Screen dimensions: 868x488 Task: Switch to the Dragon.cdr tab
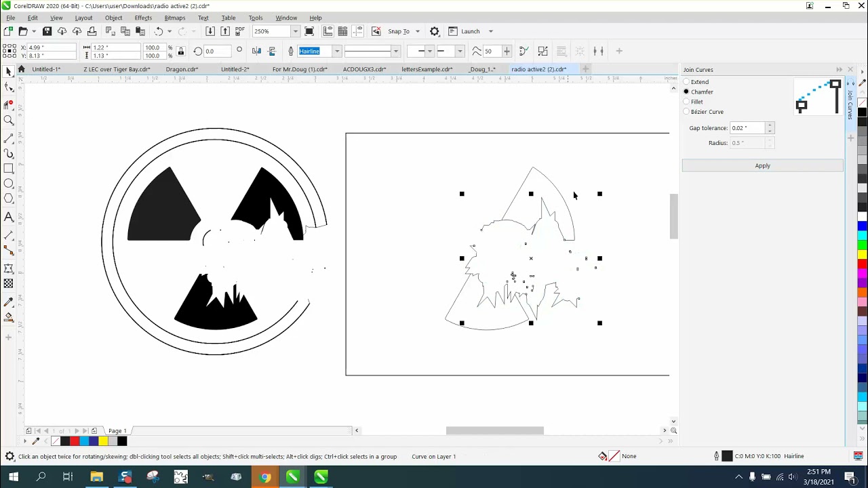tap(182, 69)
